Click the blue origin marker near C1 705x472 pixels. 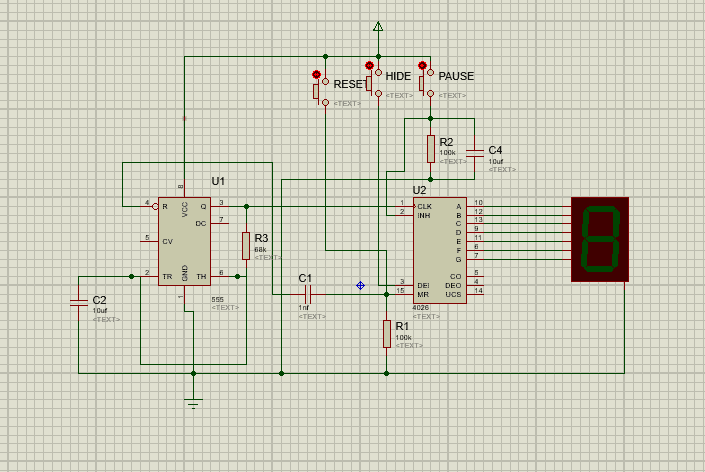tap(360, 285)
